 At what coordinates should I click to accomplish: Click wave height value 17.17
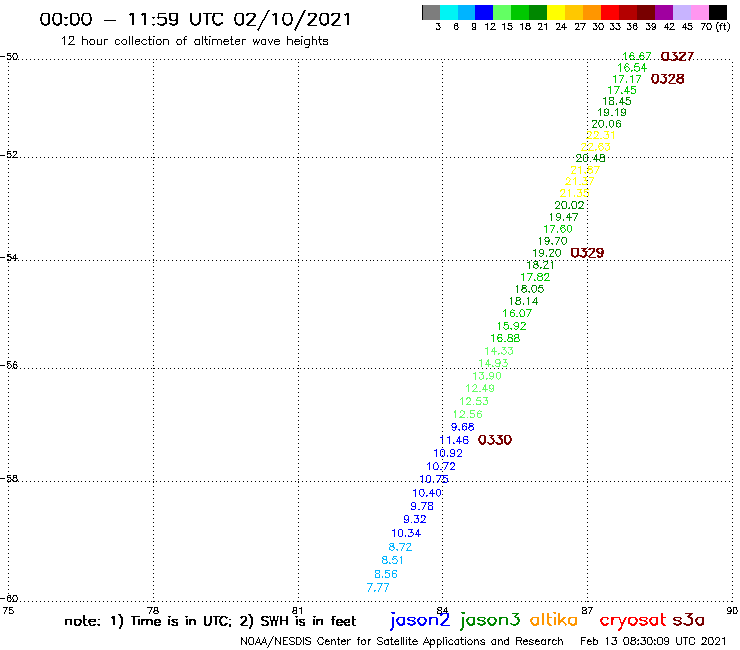(627, 79)
